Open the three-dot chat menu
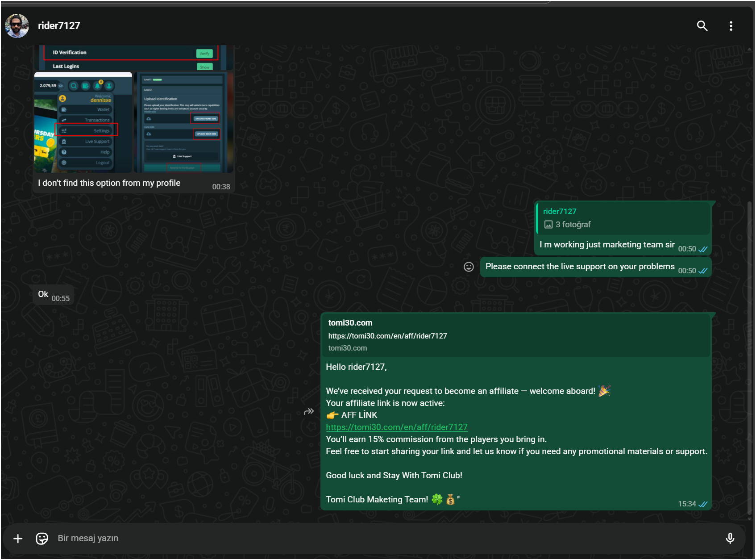 click(x=731, y=26)
